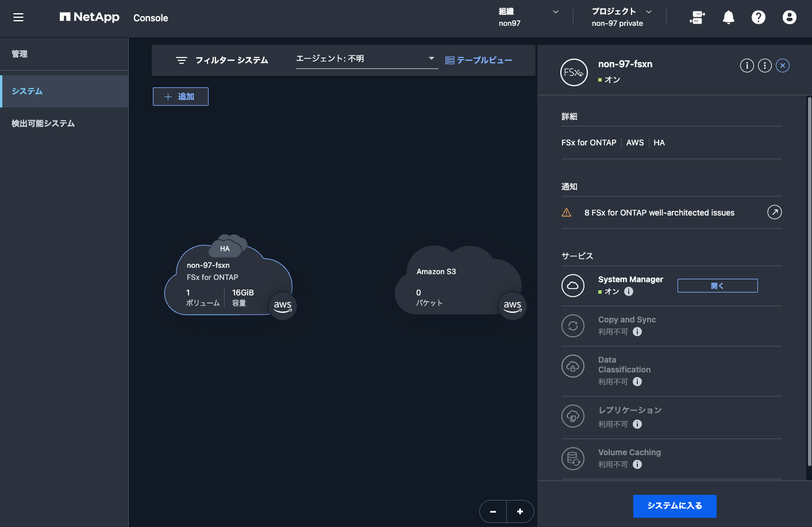Open the hamburger navigation menu
812x527 pixels.
[18, 17]
